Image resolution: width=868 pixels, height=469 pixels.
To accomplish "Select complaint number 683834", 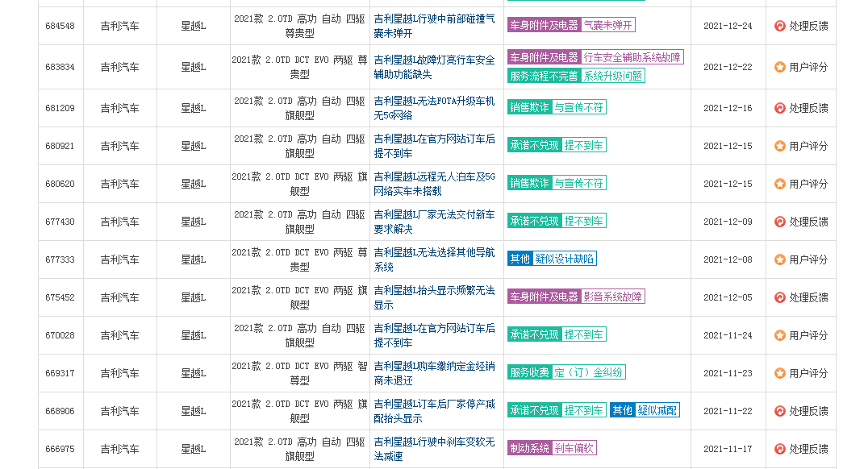I will coord(60,67).
